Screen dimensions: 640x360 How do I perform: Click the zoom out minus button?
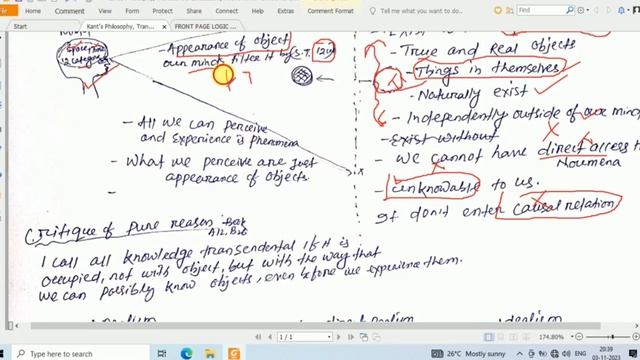(579, 337)
